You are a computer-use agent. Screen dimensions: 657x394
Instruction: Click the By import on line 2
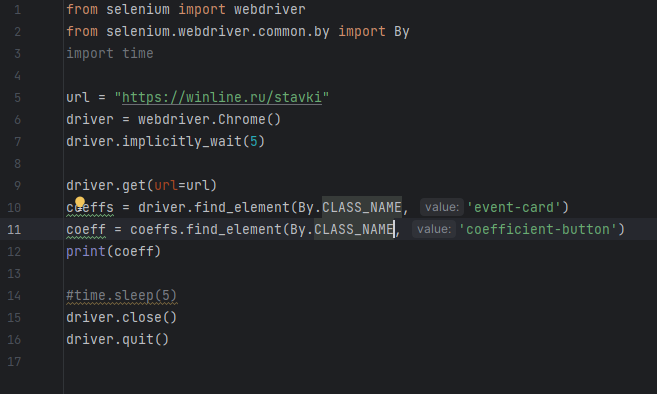click(x=401, y=32)
